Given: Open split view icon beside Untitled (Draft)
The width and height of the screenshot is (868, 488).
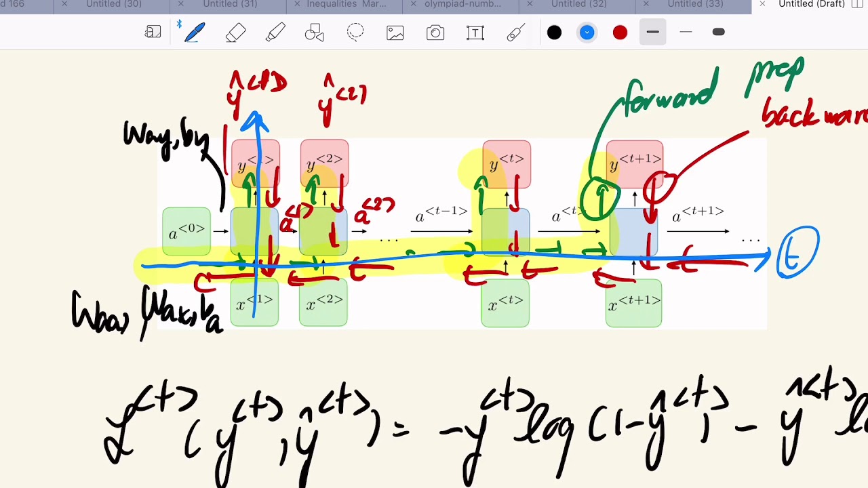Looking at the screenshot, I should (x=858, y=4).
